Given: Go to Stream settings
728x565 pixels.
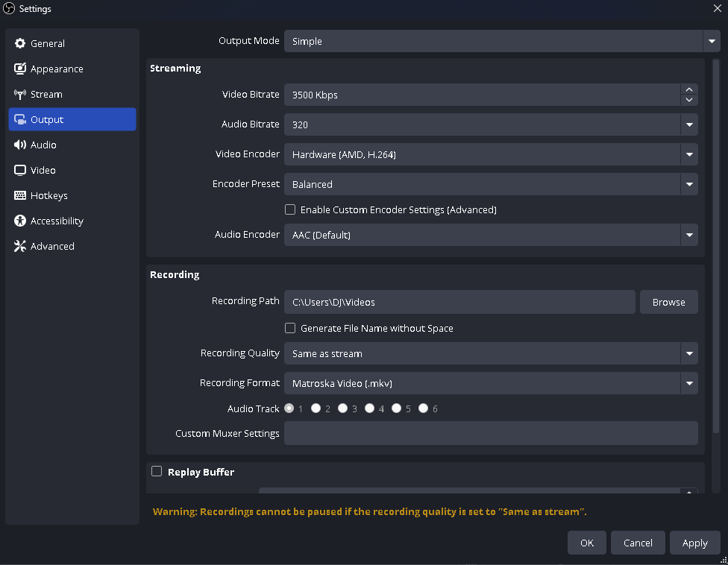Looking at the screenshot, I should click(72, 94).
